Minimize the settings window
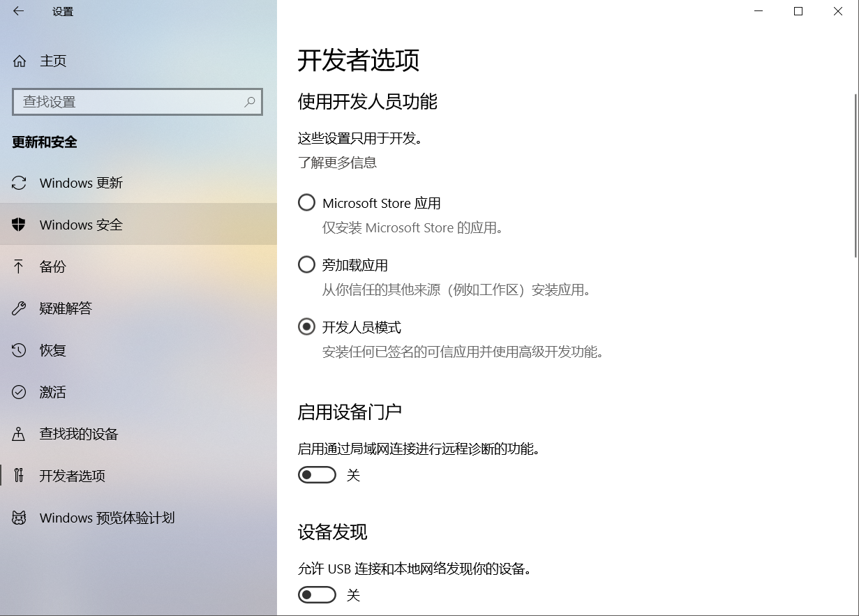The width and height of the screenshot is (859, 616). point(759,11)
